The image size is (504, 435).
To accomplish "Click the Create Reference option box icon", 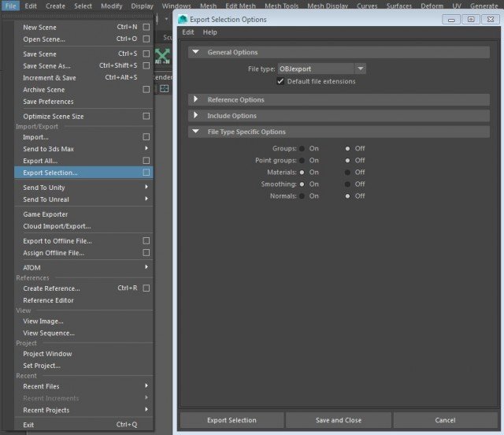I will click(146, 288).
